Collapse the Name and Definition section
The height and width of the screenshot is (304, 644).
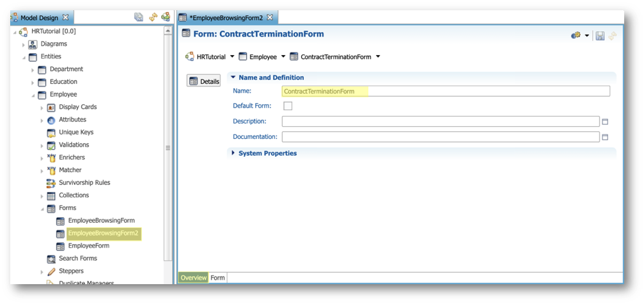coord(233,77)
